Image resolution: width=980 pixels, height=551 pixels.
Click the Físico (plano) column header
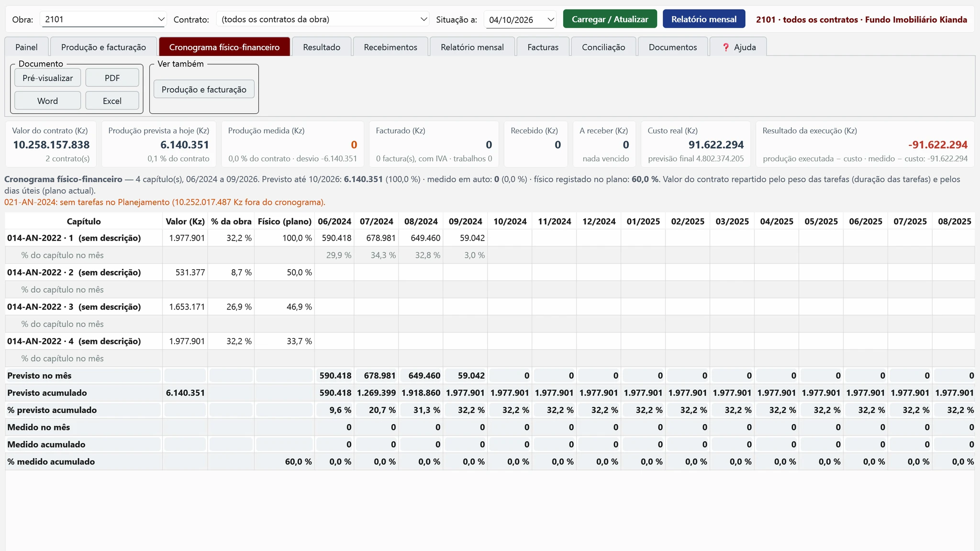pyautogui.click(x=285, y=221)
